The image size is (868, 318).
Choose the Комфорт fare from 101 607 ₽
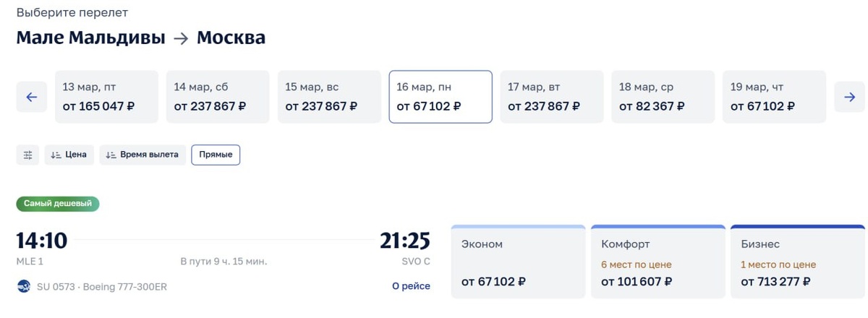[658, 262]
